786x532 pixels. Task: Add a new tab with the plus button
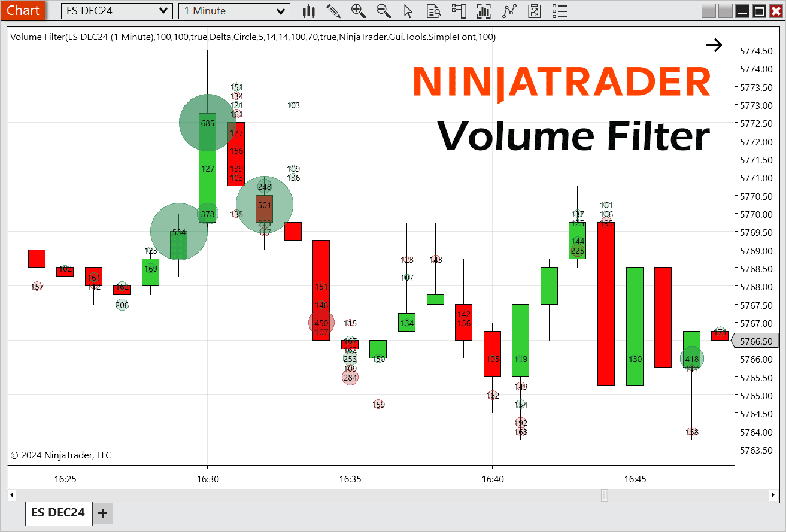[x=102, y=513]
